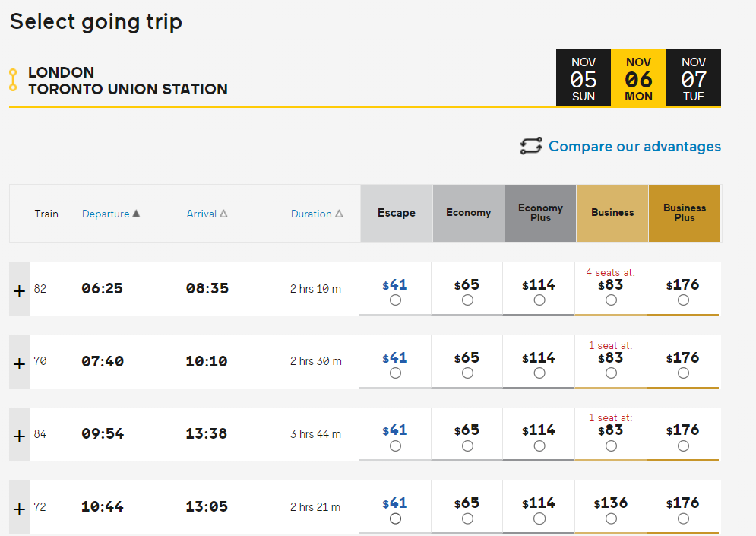Click the Escape fare class header

click(397, 213)
